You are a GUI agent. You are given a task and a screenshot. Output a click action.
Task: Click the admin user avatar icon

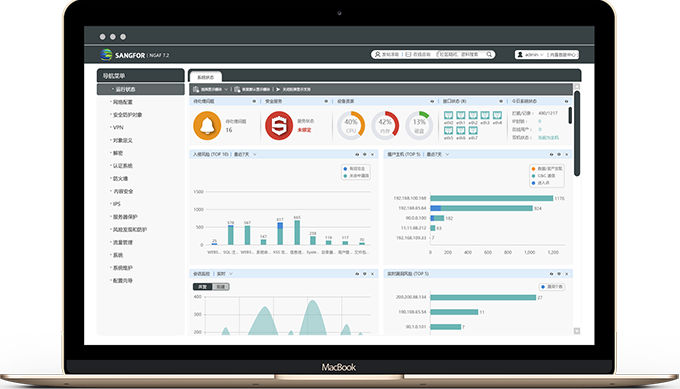tap(520, 55)
